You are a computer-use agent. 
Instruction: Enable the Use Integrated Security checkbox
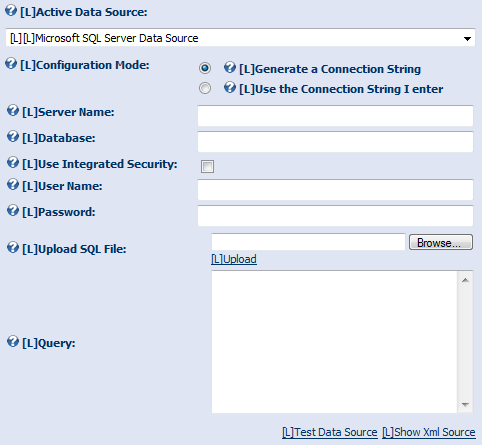point(207,166)
